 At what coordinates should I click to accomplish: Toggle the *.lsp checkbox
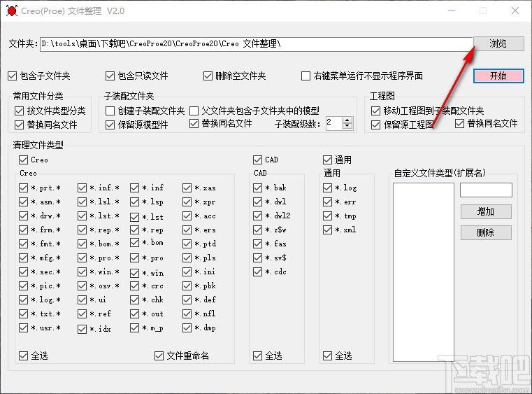pyautogui.click(x=135, y=202)
